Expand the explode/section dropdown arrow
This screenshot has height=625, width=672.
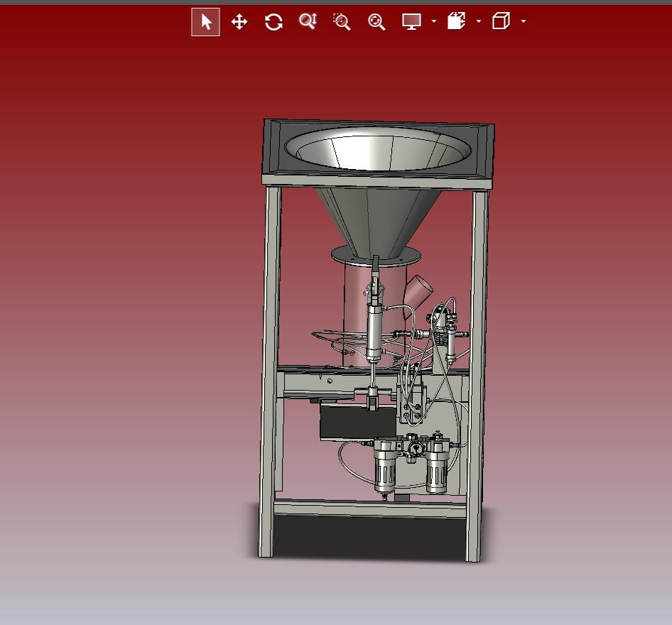479,21
